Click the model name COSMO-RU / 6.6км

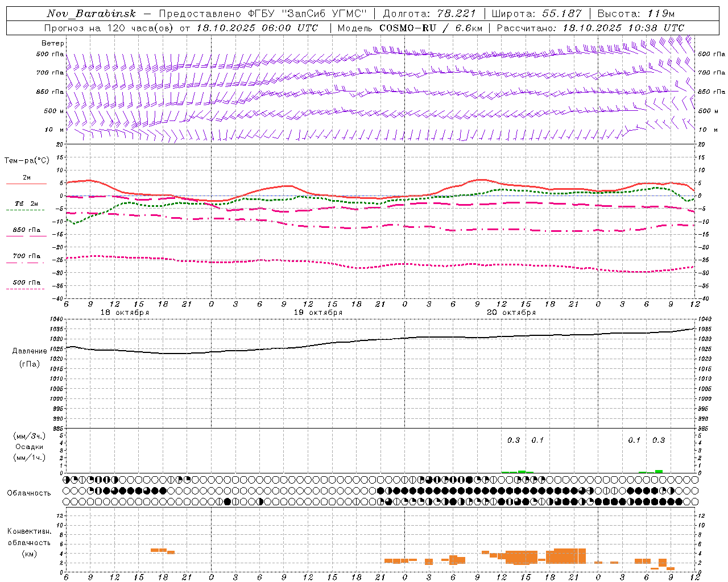click(430, 28)
